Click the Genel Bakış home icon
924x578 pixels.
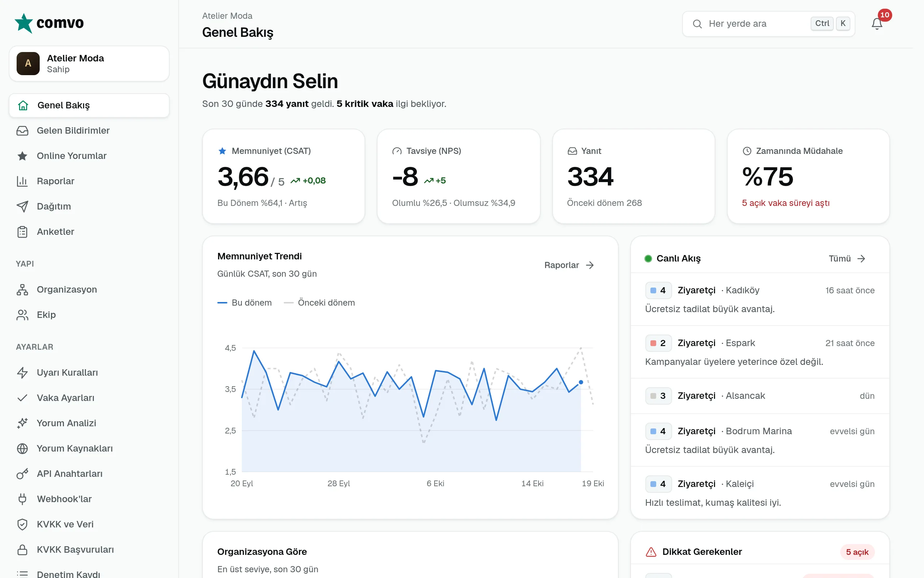(x=23, y=105)
